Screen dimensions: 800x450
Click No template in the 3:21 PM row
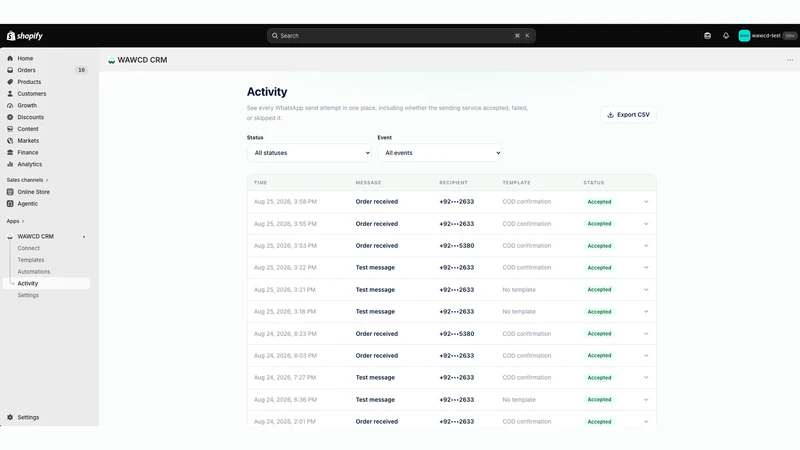pyautogui.click(x=519, y=289)
